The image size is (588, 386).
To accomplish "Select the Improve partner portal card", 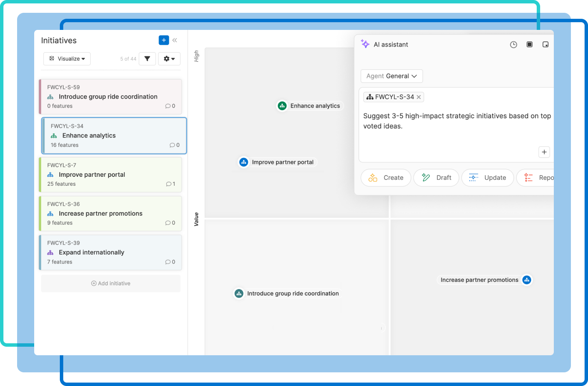I will coord(111,175).
